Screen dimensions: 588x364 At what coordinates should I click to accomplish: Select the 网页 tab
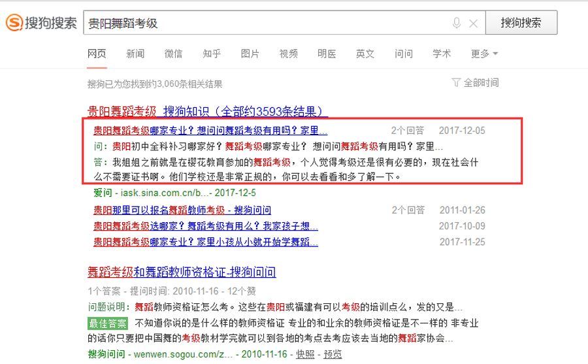click(97, 54)
